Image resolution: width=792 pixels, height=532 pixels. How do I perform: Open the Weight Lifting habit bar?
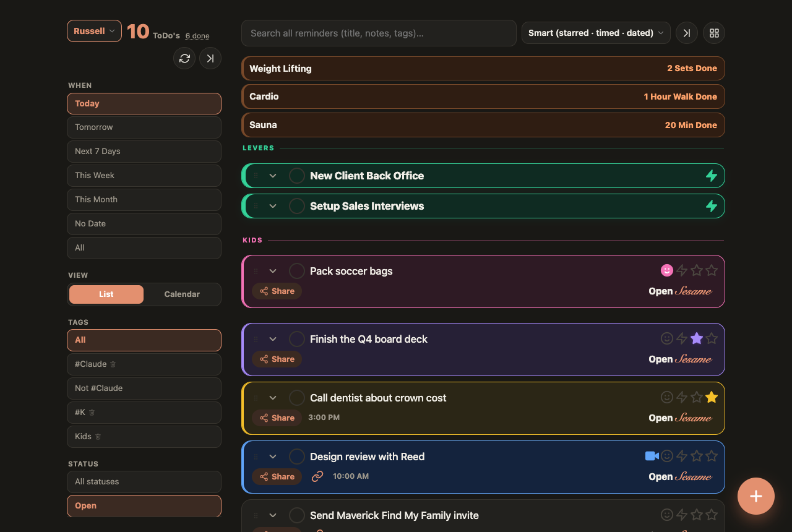click(483, 69)
